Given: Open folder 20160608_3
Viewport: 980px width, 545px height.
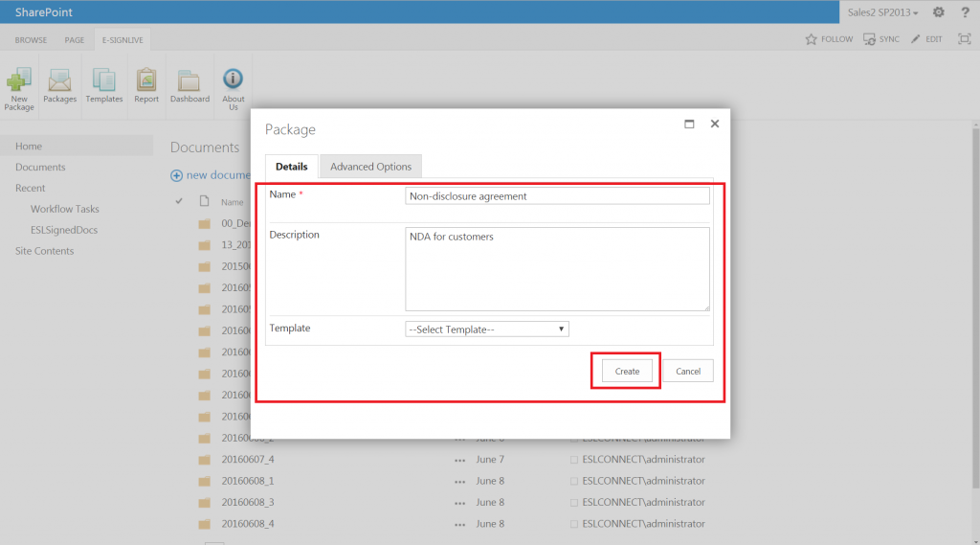Looking at the screenshot, I should 248,502.
